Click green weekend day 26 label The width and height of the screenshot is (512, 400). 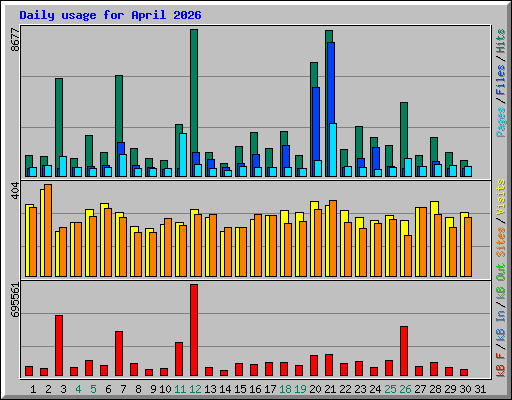[405, 389]
